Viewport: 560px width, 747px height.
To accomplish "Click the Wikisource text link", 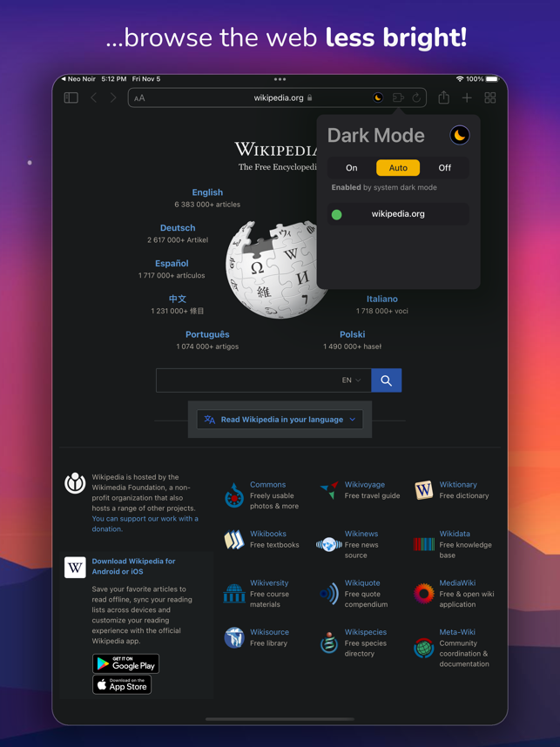I will click(x=269, y=632).
